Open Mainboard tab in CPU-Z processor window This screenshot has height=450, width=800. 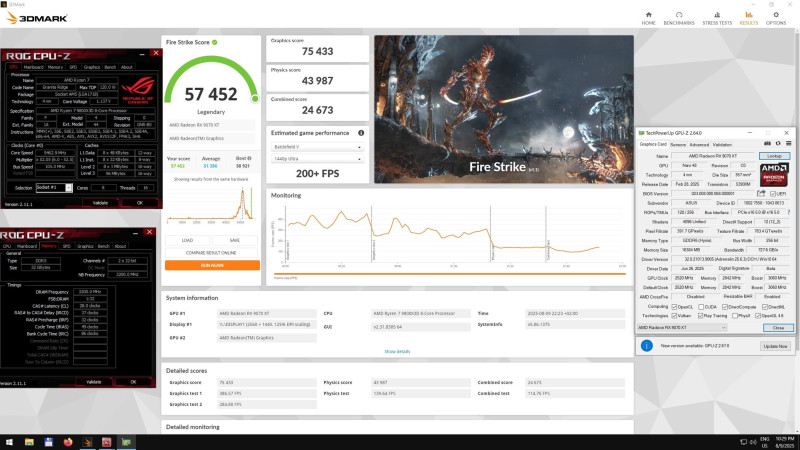34,67
